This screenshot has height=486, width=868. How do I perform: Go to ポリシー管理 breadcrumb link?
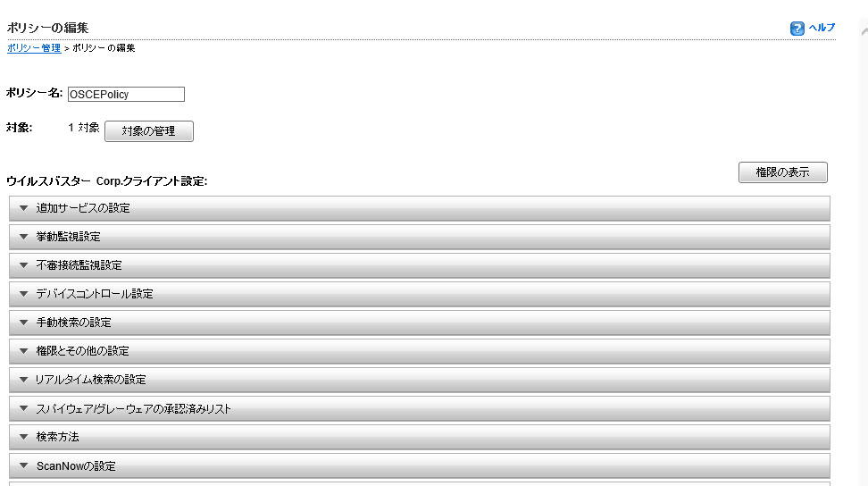point(34,48)
